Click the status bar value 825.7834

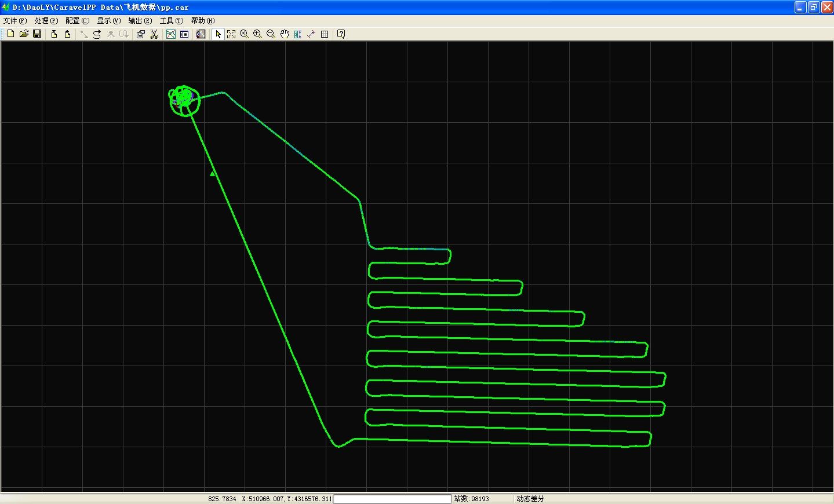222,499
